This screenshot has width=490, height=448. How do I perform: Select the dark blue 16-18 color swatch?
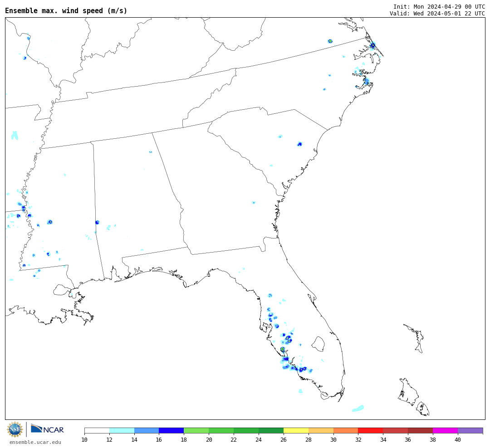tap(171, 431)
